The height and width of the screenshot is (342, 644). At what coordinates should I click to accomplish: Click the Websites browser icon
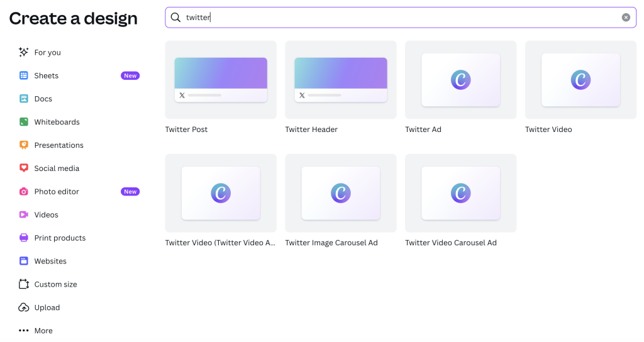point(24,261)
